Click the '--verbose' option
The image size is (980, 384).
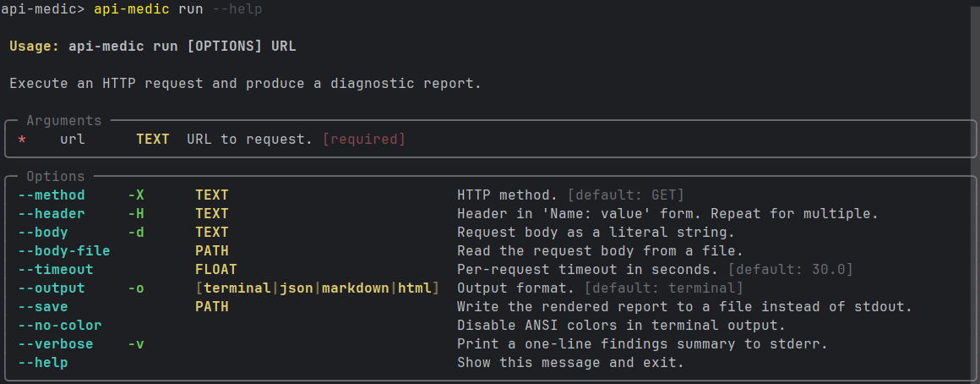pos(56,344)
